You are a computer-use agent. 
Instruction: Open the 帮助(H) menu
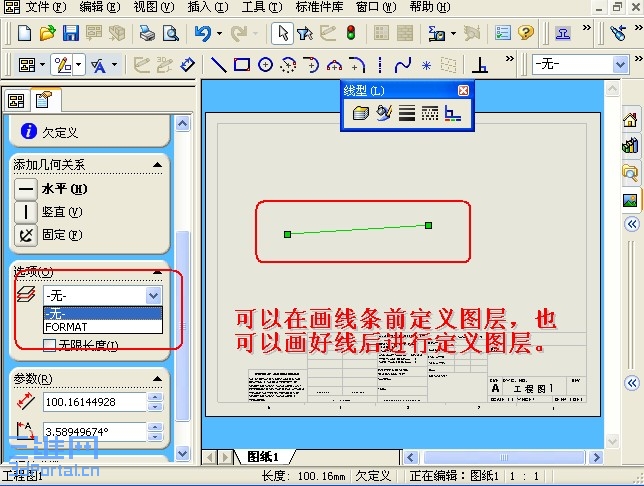pos(430,7)
